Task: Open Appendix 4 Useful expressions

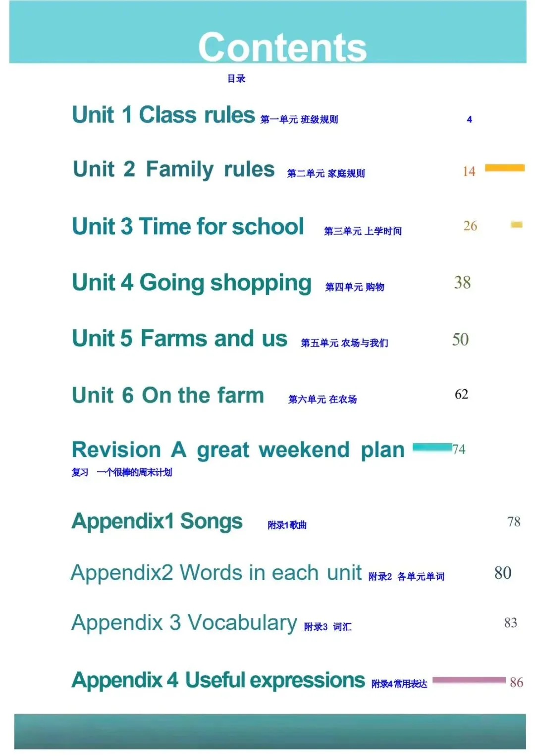Action: click(x=218, y=681)
